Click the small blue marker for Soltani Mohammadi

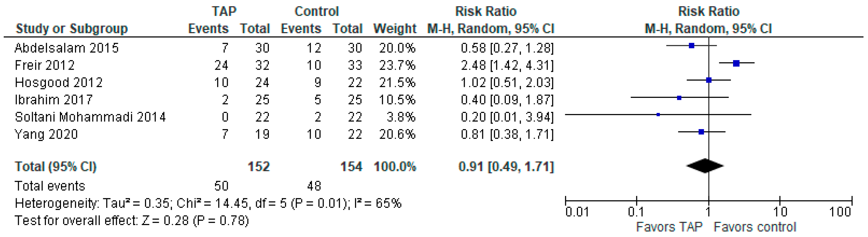click(658, 115)
